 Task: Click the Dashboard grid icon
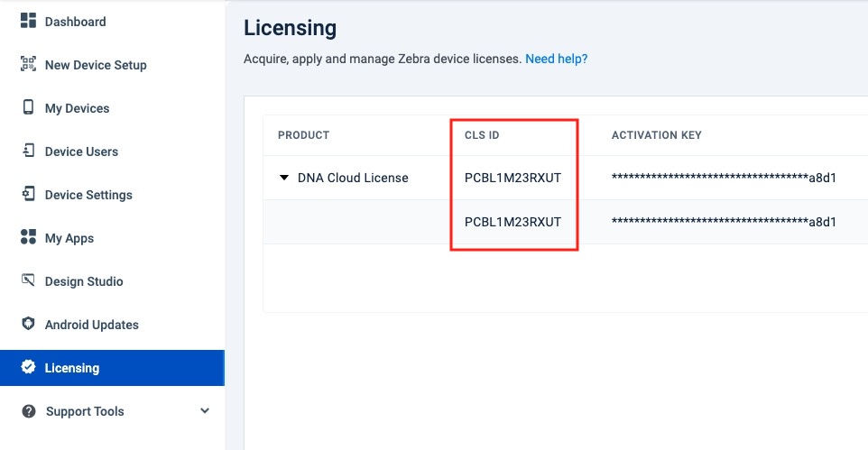pos(28,21)
